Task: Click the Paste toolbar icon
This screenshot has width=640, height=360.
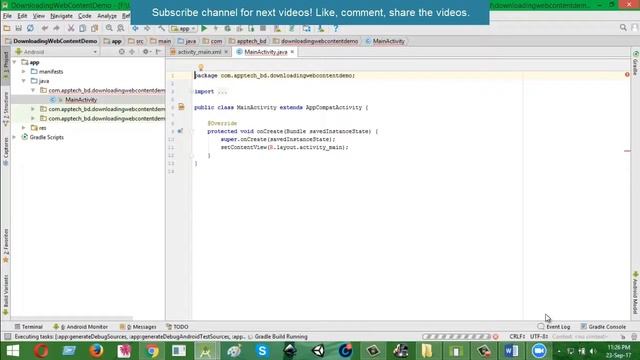Action: (x=94, y=28)
